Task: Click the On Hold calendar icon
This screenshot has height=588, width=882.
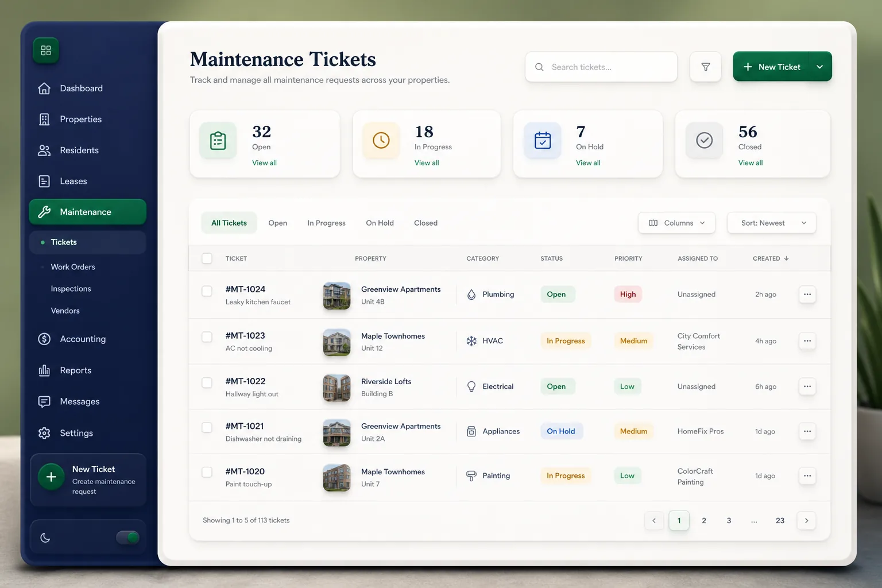Action: (x=543, y=140)
